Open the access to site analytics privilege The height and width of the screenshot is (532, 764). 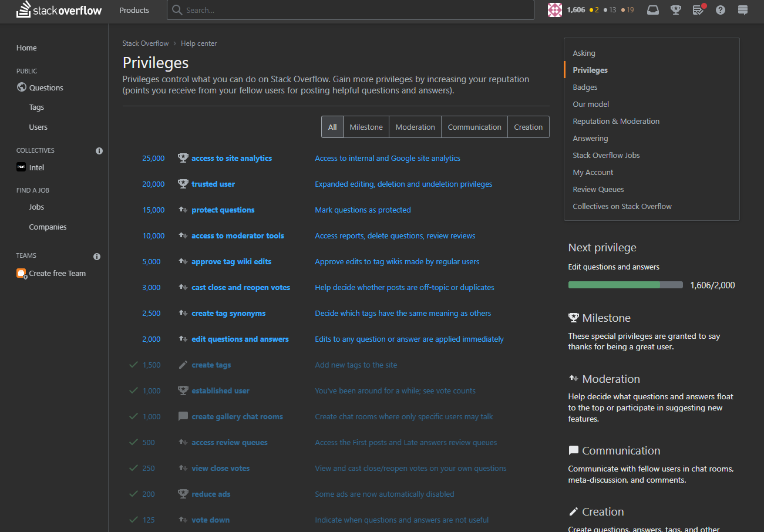tap(231, 158)
